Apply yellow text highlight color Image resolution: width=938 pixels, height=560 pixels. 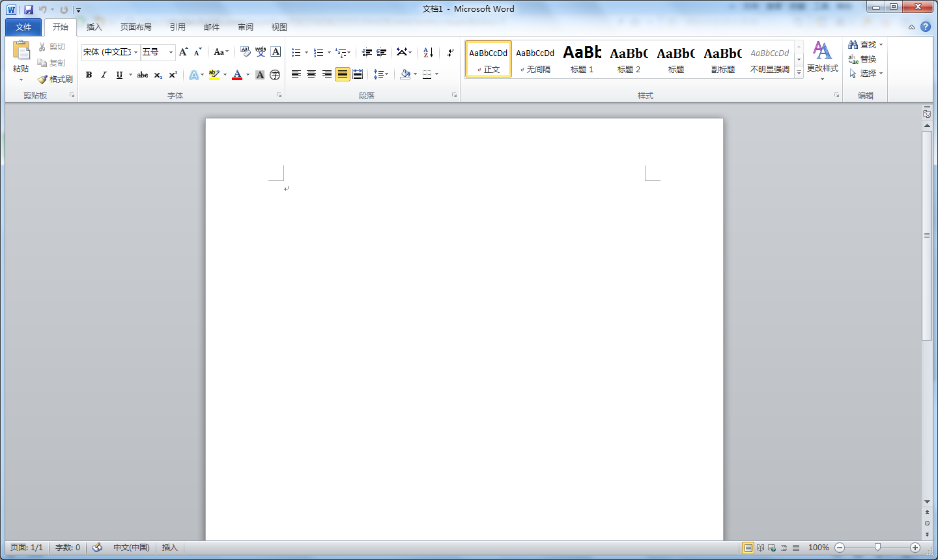[214, 75]
